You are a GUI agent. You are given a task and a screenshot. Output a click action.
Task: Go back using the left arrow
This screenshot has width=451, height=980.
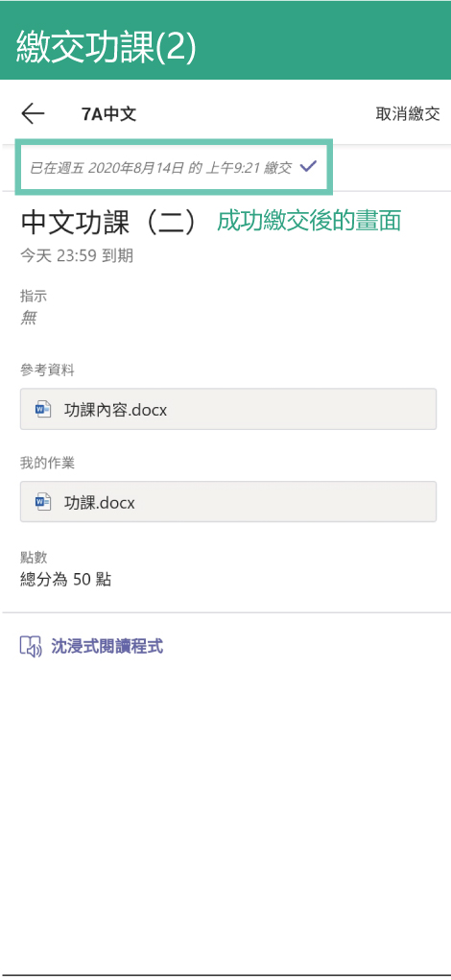pos(33,114)
